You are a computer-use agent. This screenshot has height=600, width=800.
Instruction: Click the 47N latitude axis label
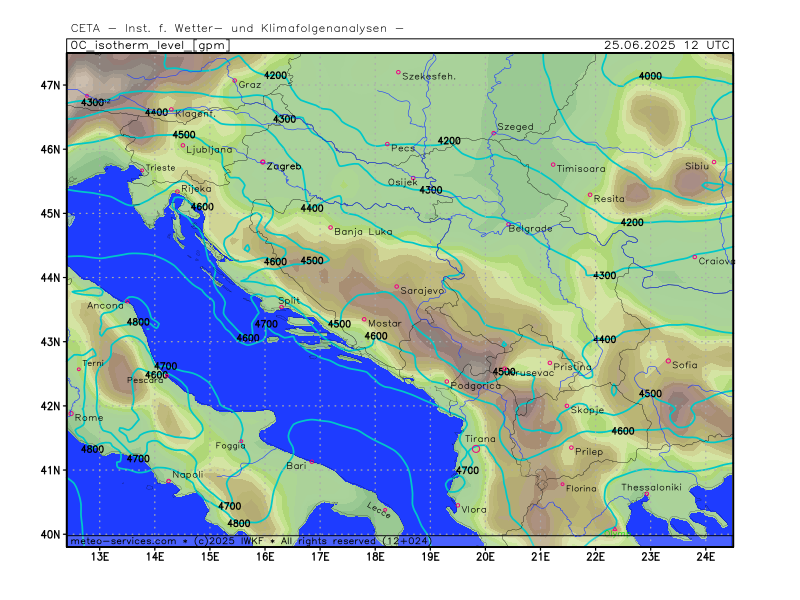click(x=50, y=85)
